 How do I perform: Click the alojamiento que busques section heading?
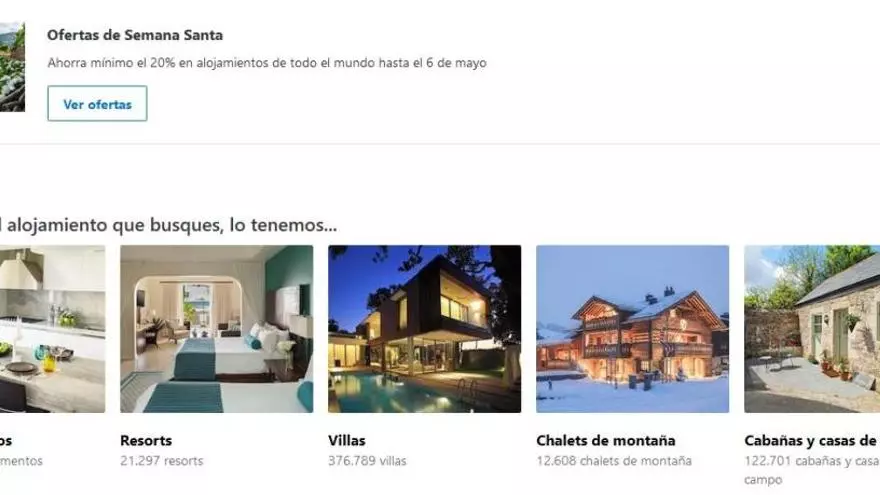pos(168,225)
